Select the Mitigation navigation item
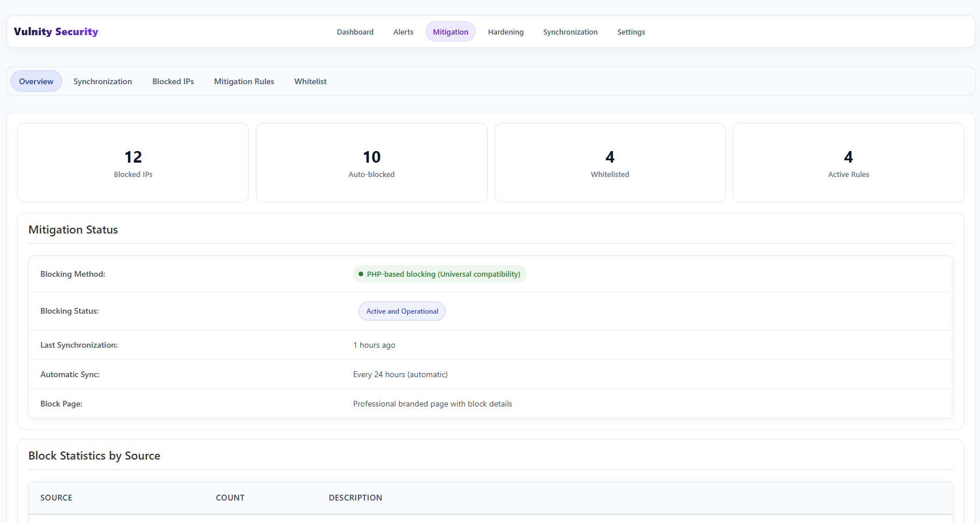This screenshot has height=523, width=980. coord(450,32)
